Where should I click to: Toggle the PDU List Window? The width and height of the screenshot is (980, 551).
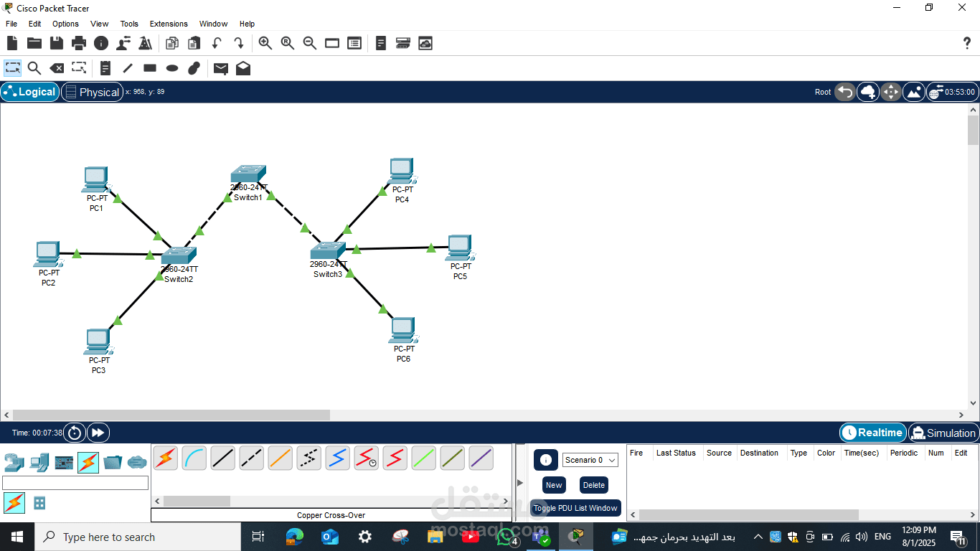(x=575, y=508)
